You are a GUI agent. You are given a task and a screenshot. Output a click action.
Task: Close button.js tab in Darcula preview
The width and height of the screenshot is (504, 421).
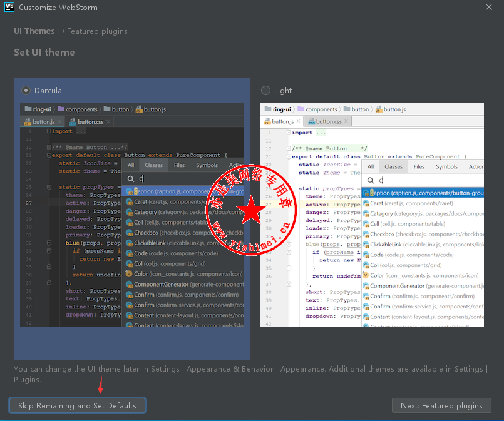coord(59,122)
